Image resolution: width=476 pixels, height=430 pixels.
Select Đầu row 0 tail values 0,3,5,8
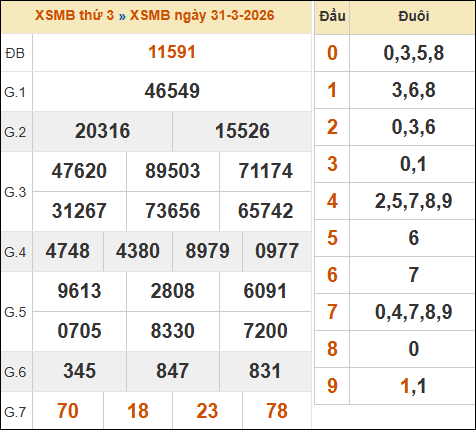(413, 53)
